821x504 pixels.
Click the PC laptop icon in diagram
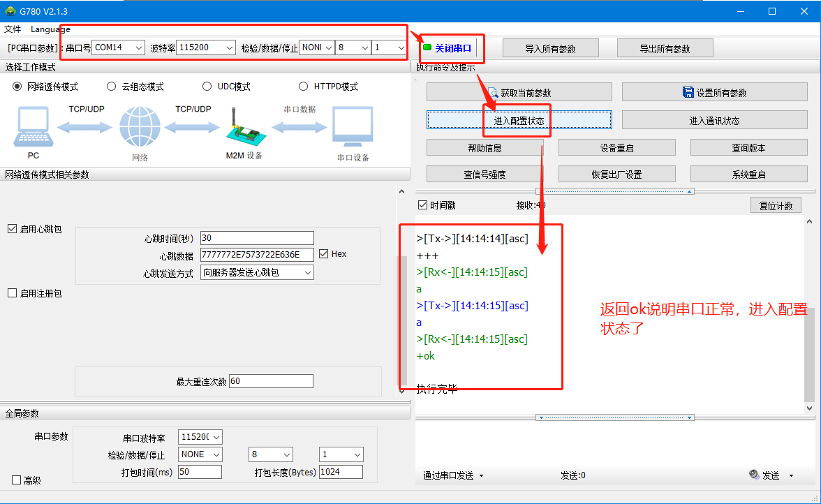pos(34,126)
